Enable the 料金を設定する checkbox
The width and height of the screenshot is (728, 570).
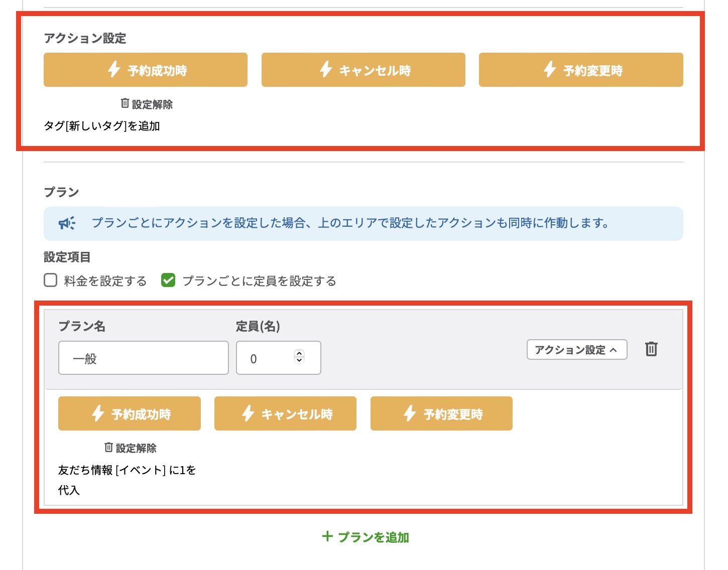pyautogui.click(x=51, y=280)
